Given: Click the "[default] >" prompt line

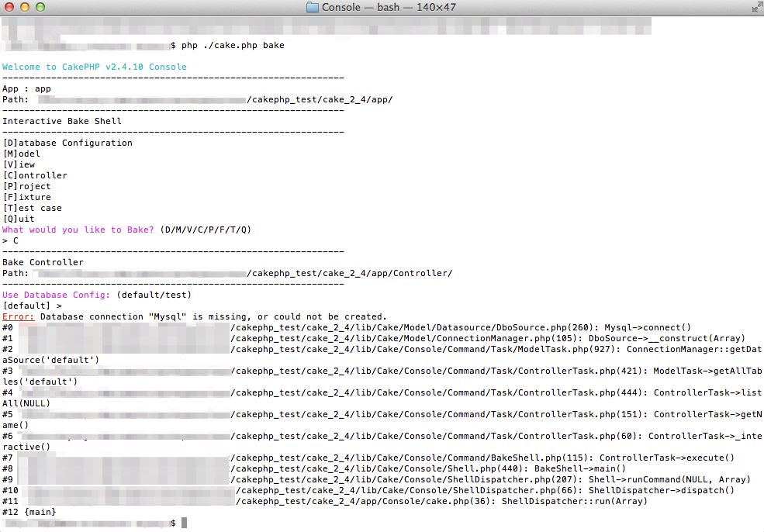Looking at the screenshot, I should point(32,306).
